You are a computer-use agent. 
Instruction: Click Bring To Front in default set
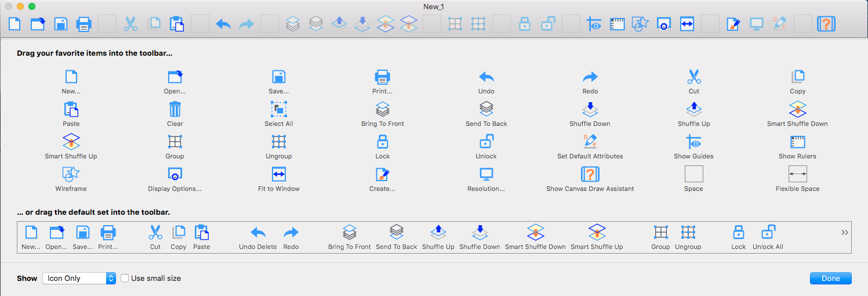350,237
